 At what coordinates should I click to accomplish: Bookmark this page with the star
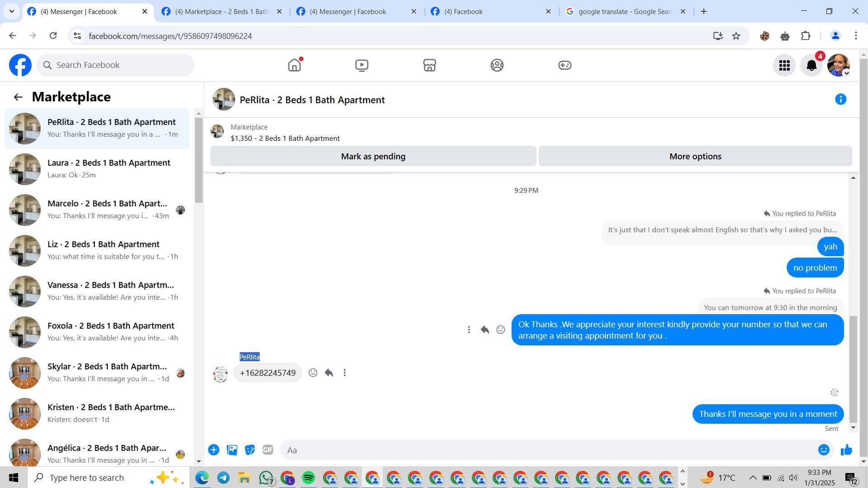click(x=736, y=36)
